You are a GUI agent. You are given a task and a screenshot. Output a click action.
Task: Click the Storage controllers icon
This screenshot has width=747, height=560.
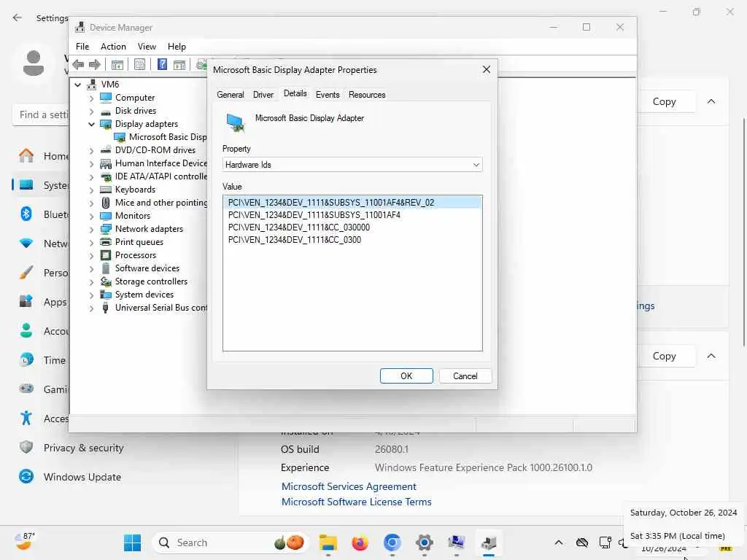coord(106,282)
